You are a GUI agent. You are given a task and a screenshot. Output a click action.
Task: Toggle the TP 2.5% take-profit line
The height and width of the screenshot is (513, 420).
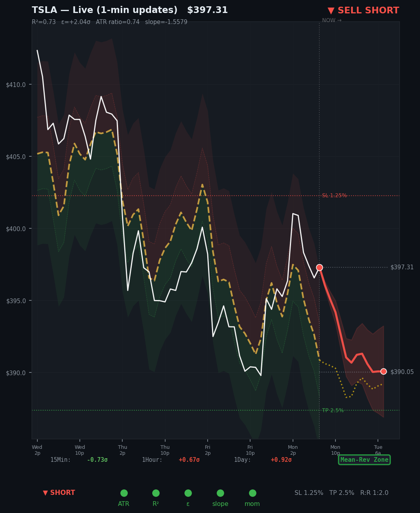(x=332, y=410)
